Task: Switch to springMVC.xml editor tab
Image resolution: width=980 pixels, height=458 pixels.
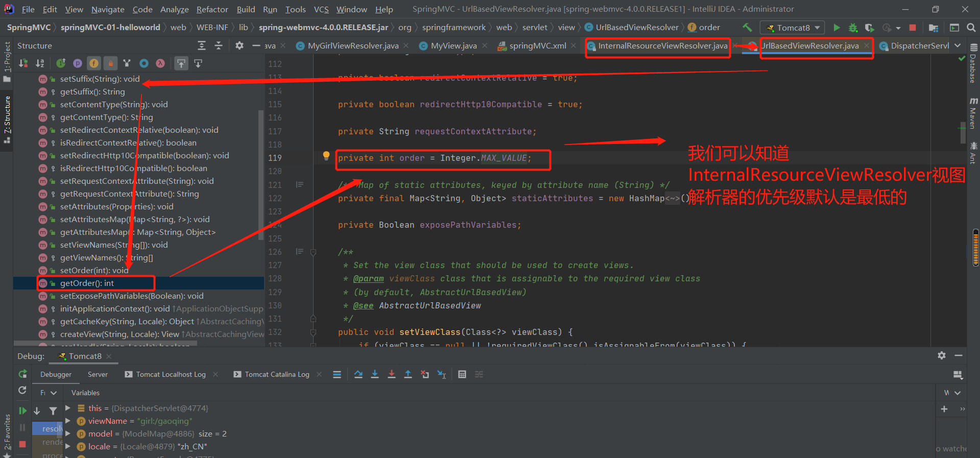Action: click(x=537, y=46)
